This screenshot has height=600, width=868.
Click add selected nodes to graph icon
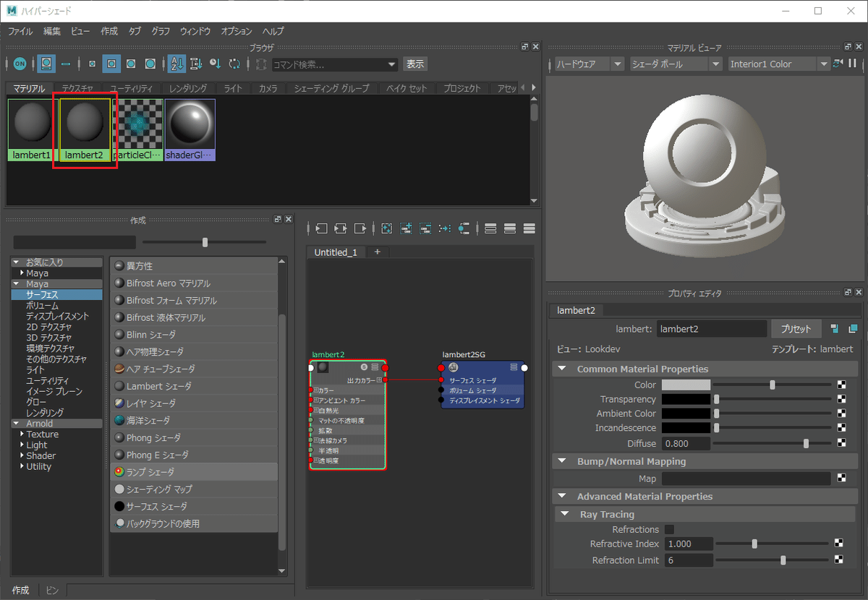pyautogui.click(x=406, y=228)
